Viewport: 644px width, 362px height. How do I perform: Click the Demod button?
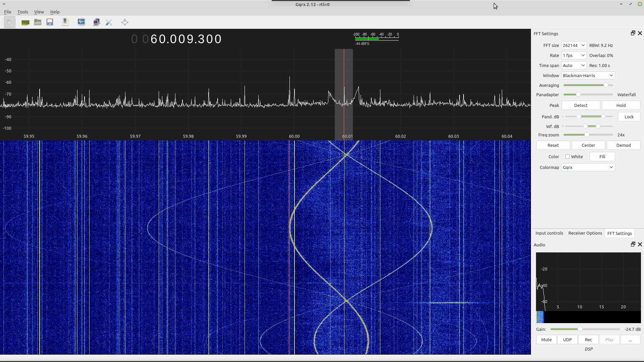pos(623,145)
